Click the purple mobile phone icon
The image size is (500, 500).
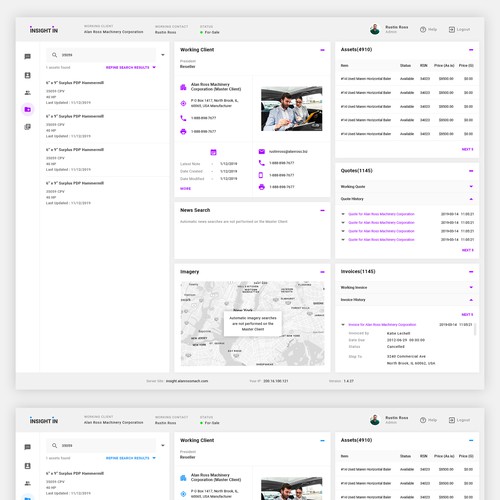(x=261, y=175)
